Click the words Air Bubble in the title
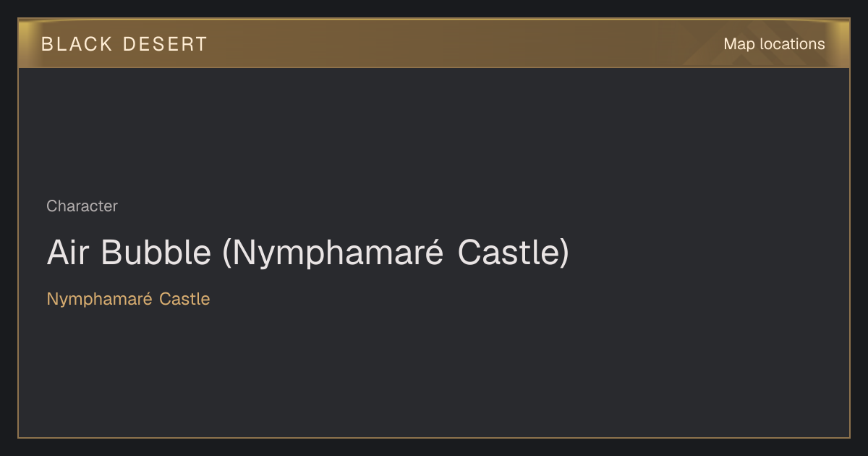Viewport: 868px width, 456px height. click(x=129, y=253)
